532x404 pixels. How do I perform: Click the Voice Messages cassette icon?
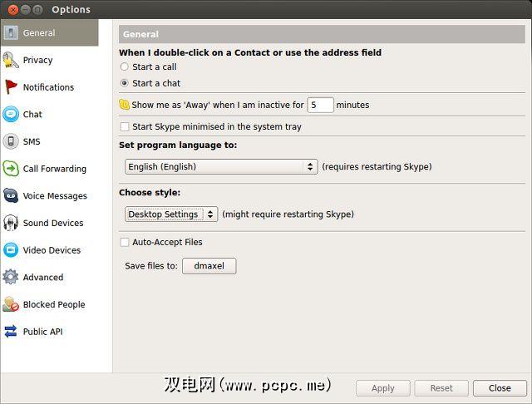(x=11, y=195)
